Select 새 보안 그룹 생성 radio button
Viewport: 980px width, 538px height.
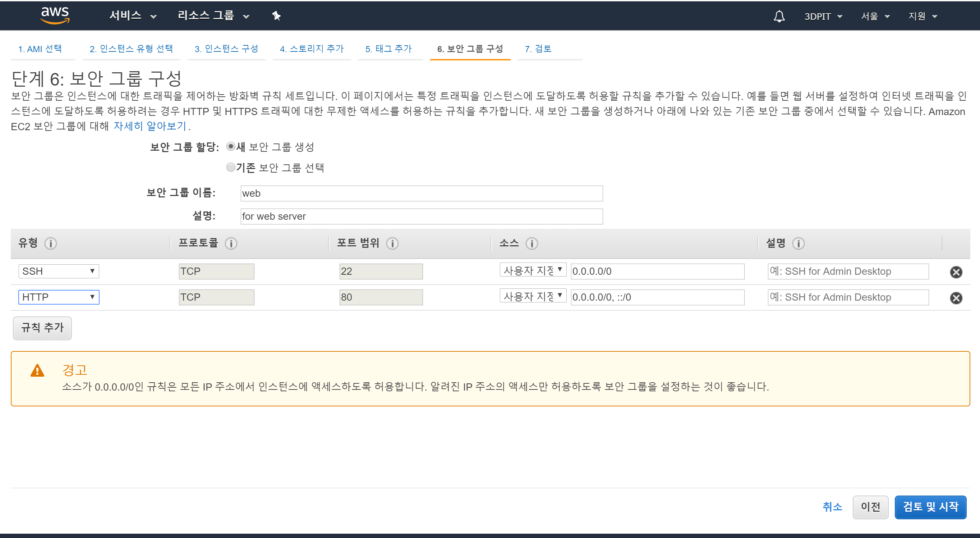(x=231, y=147)
